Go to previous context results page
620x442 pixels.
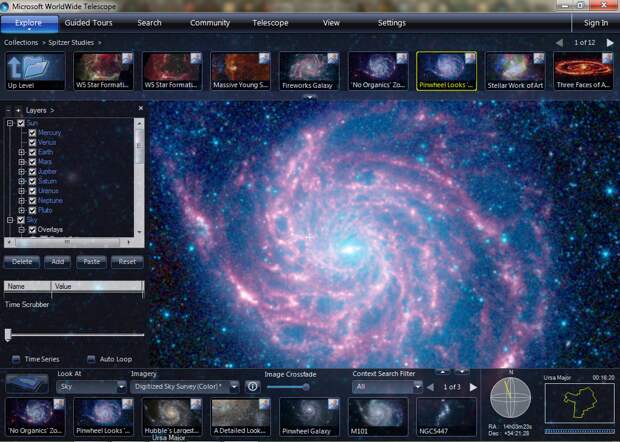pos(430,387)
